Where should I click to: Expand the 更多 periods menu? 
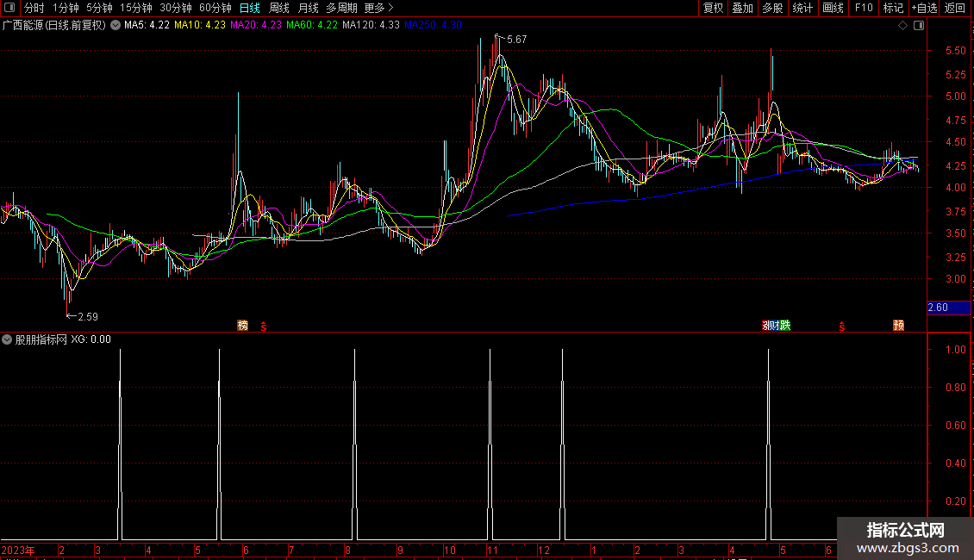coord(378,8)
